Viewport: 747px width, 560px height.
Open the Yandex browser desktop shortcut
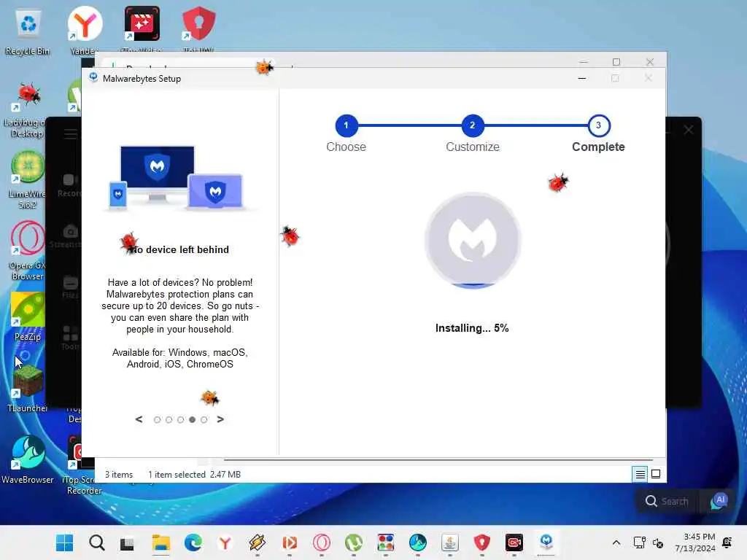[85, 31]
